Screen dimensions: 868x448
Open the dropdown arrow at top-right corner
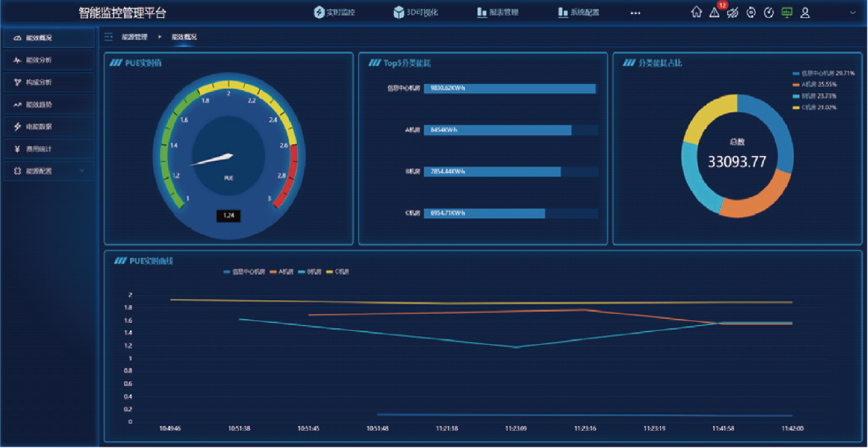point(852,13)
